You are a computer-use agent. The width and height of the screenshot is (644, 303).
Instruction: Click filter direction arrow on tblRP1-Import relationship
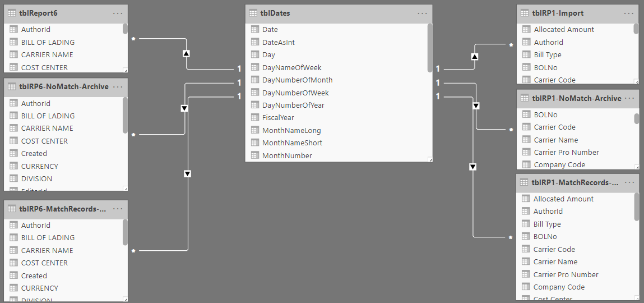pos(474,56)
